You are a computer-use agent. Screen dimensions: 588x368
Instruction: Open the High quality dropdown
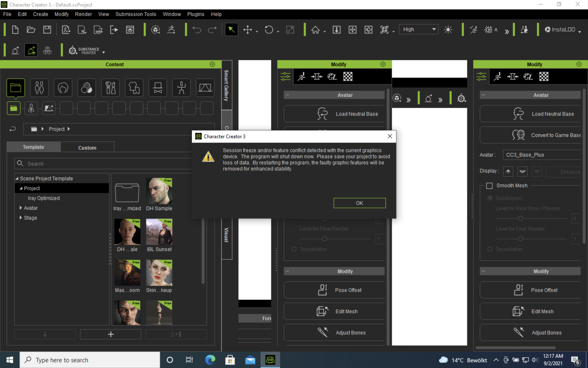tap(419, 29)
